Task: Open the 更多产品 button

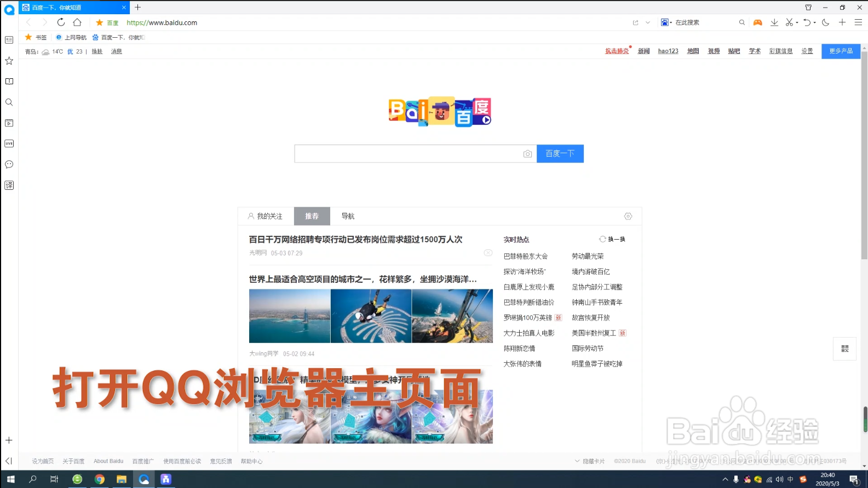Action: pos(841,51)
